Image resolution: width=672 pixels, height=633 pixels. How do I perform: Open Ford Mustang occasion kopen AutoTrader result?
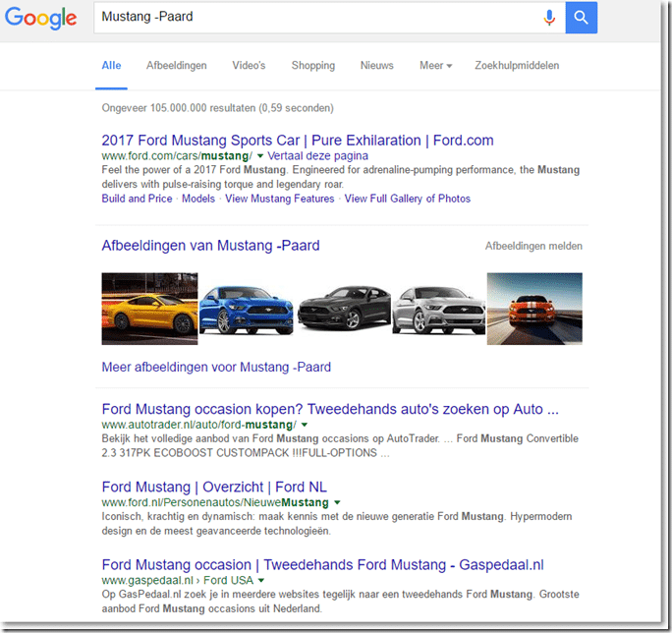[x=330, y=409]
